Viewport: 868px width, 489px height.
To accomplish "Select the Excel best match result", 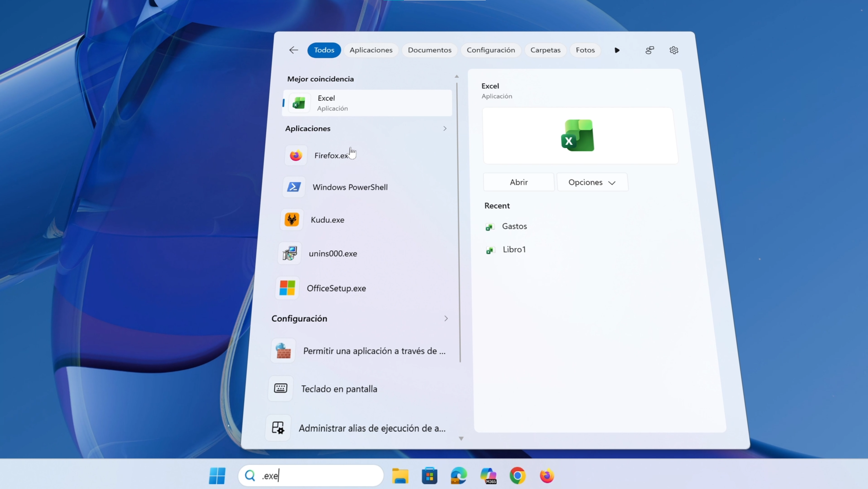I will pyautogui.click(x=367, y=103).
